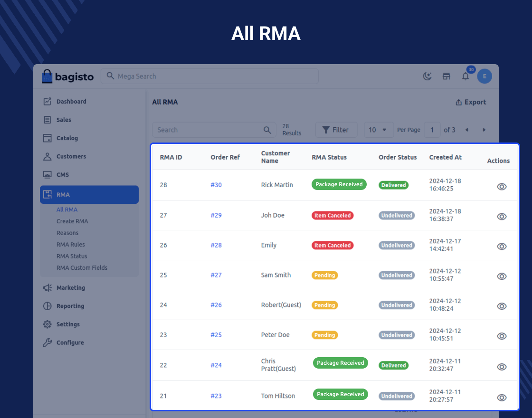This screenshot has width=532, height=418.
Task: Open notifications bell icon
Action: (x=465, y=76)
